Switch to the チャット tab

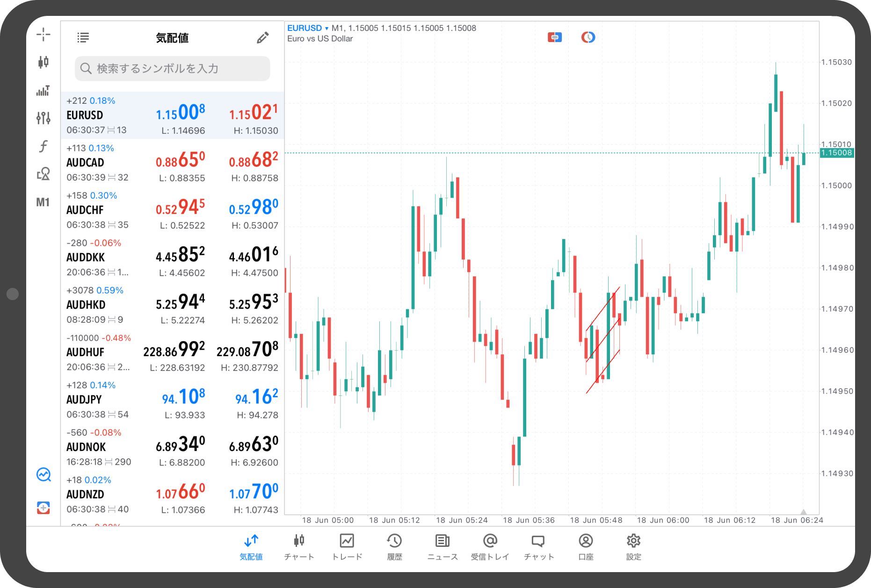pyautogui.click(x=538, y=547)
